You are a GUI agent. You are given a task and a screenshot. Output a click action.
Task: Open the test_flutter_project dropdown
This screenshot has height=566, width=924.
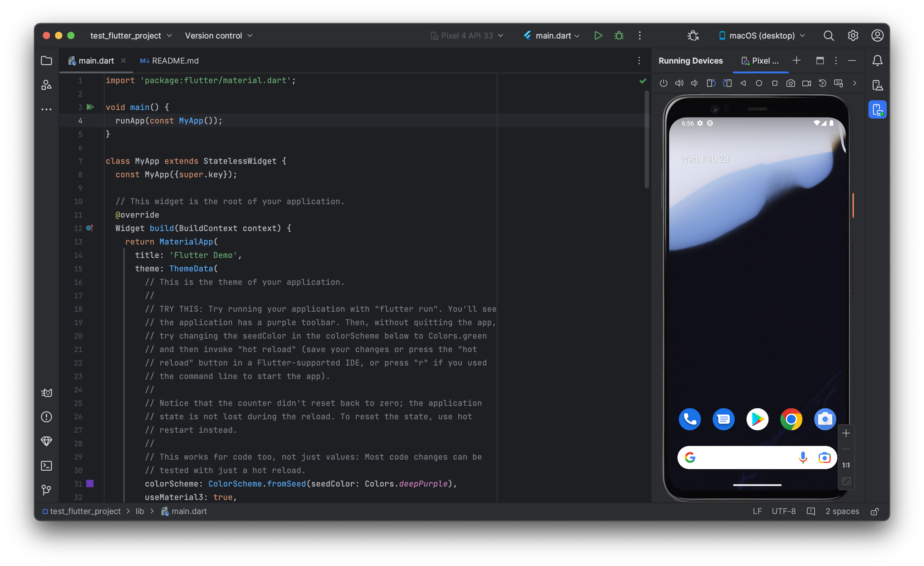131,36
